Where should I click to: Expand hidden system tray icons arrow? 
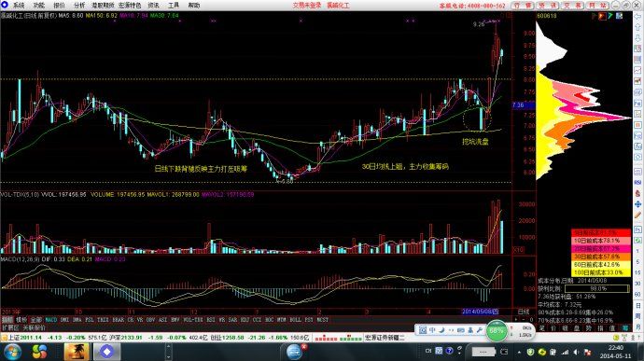click(519, 352)
